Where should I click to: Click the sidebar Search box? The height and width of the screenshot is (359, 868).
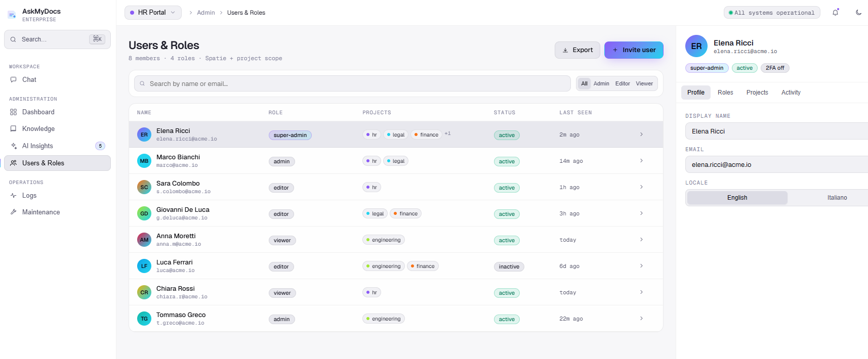(x=57, y=39)
